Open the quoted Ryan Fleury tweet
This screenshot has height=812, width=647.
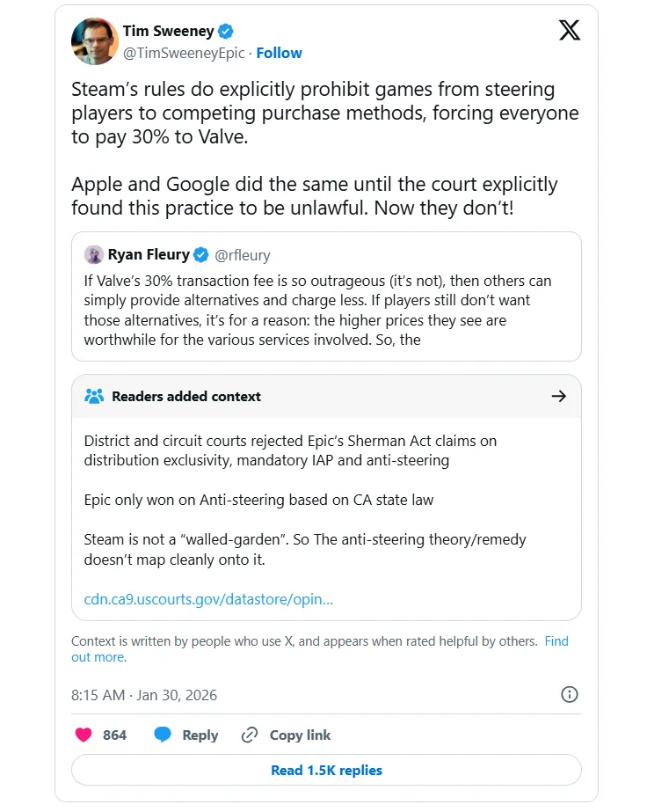326,306
